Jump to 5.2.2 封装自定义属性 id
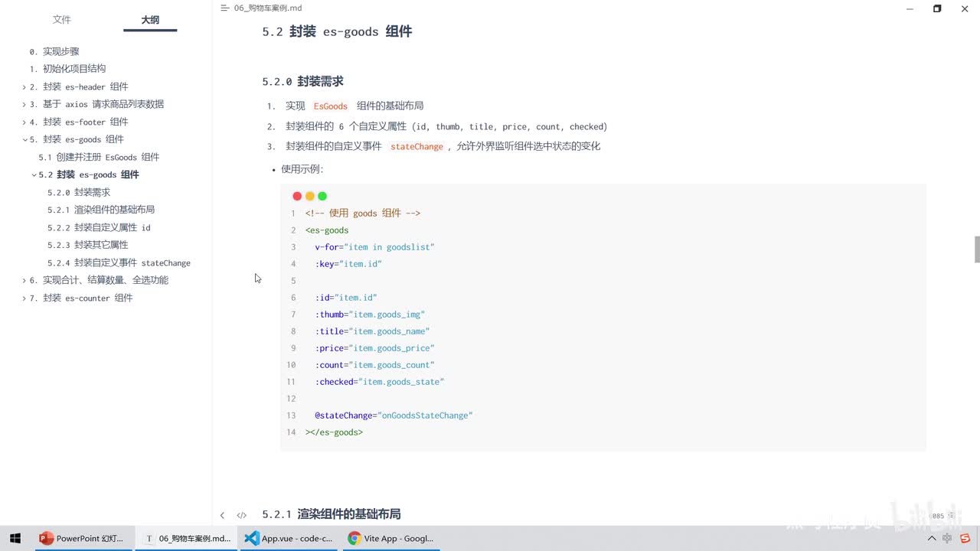The height and width of the screenshot is (551, 980). click(x=99, y=227)
